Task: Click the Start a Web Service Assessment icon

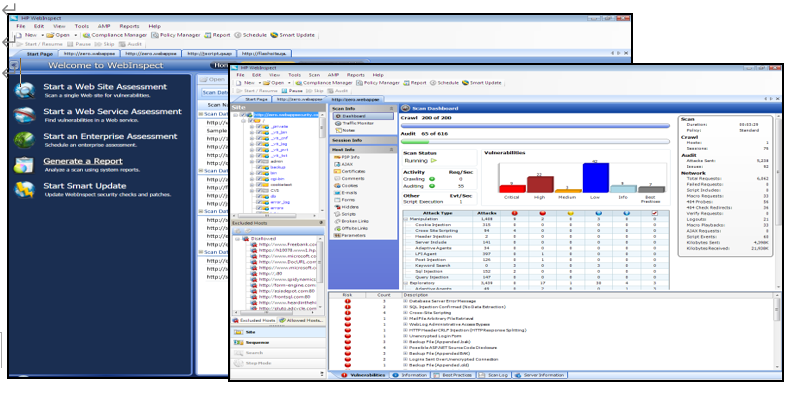Action: (24, 115)
